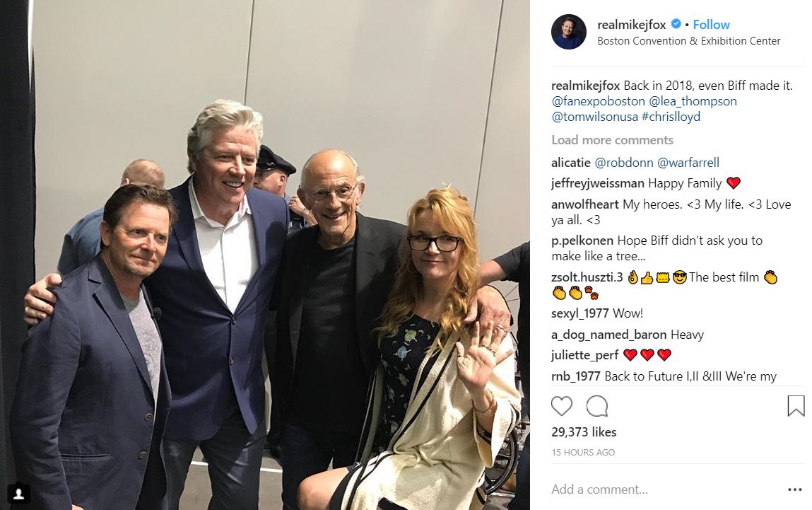
Task: View the 29,373 likes list
Action: coord(584,431)
